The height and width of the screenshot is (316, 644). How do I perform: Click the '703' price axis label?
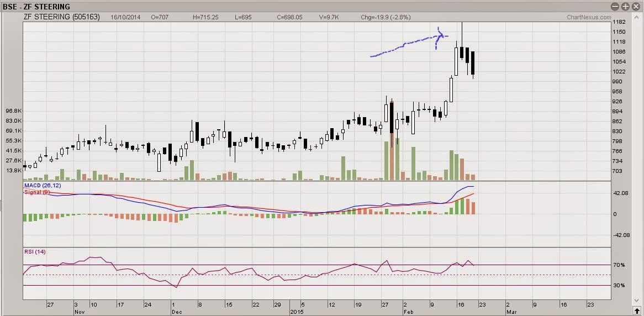tap(617, 171)
